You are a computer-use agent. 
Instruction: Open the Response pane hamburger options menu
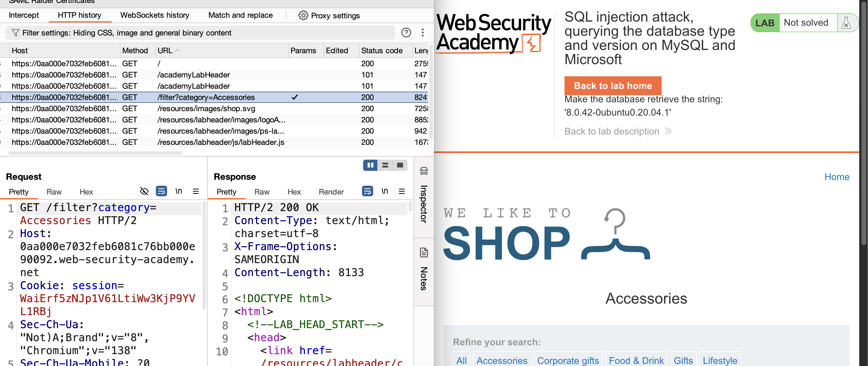click(x=402, y=192)
